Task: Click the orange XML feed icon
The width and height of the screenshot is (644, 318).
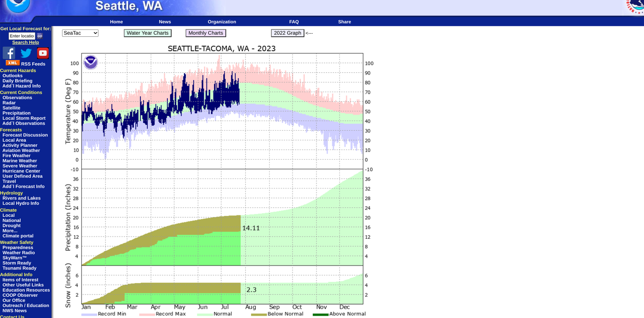Action: [x=12, y=63]
